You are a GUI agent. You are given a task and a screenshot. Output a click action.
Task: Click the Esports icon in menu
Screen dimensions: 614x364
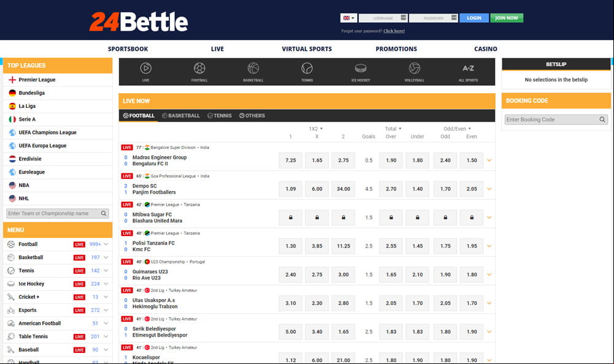[11, 310]
